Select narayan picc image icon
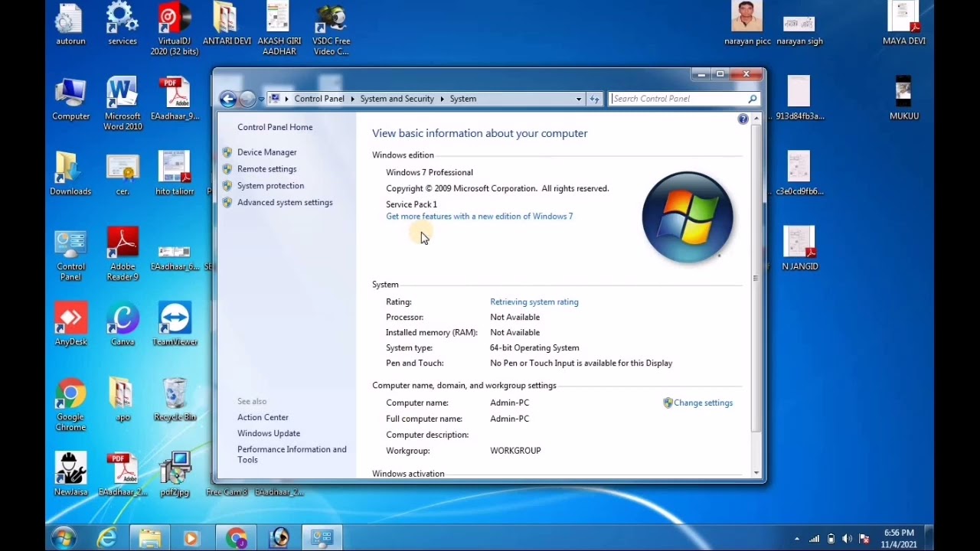Screen dimensions: 980x551 point(747,24)
